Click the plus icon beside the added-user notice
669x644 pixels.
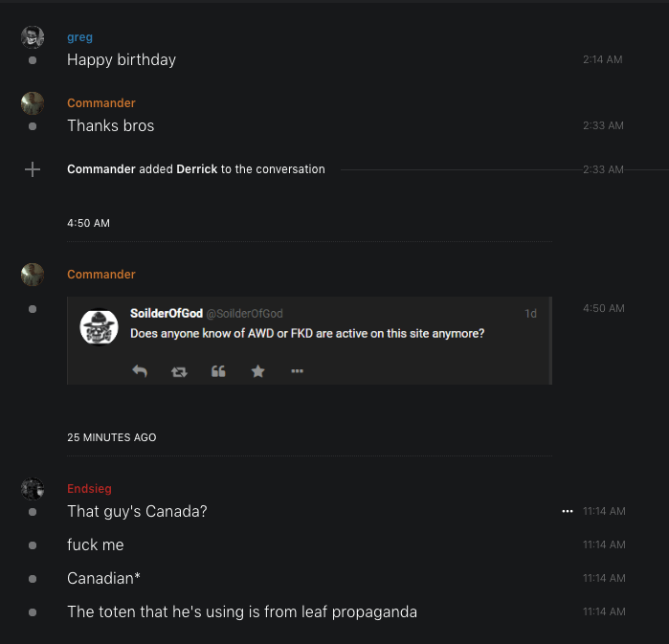tap(33, 169)
